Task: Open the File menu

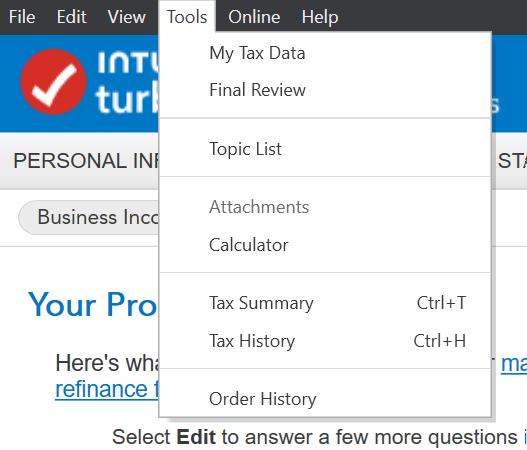Action: point(22,17)
